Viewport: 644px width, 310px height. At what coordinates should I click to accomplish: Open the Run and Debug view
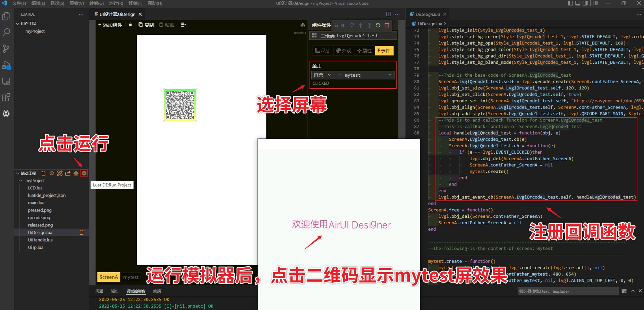coord(6,65)
